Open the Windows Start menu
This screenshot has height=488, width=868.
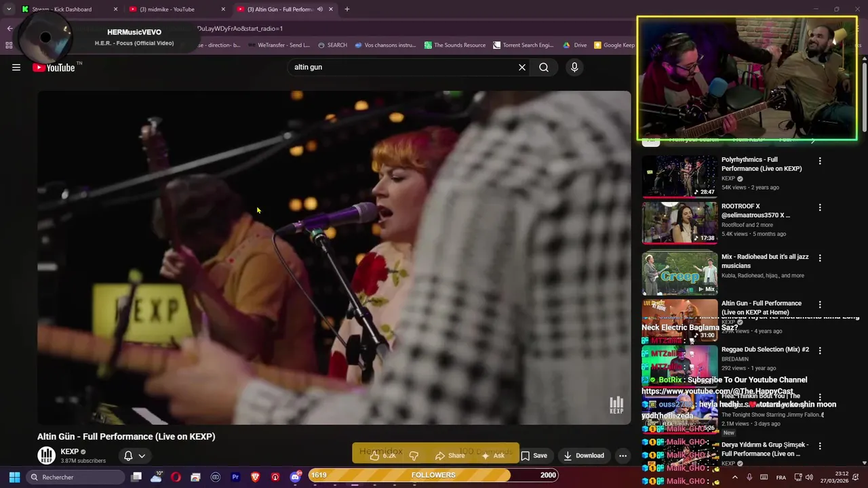click(14, 476)
